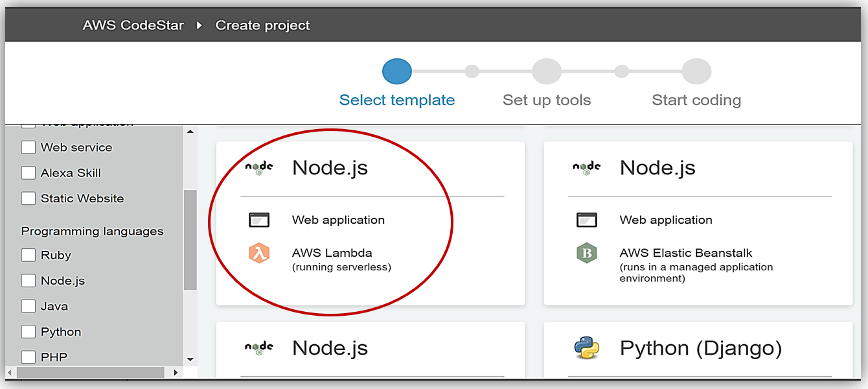The height and width of the screenshot is (389, 868).
Task: Click Node.js logo in bottom-left card
Action: [x=258, y=348]
